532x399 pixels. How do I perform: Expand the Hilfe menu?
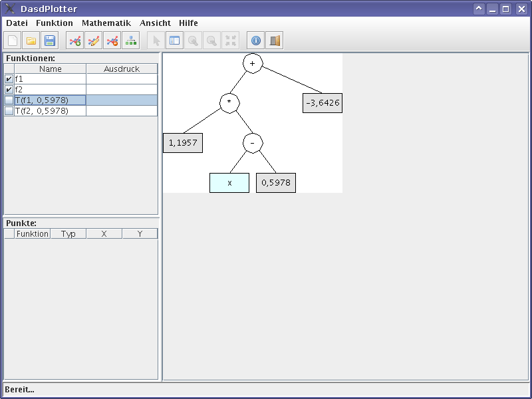(188, 23)
